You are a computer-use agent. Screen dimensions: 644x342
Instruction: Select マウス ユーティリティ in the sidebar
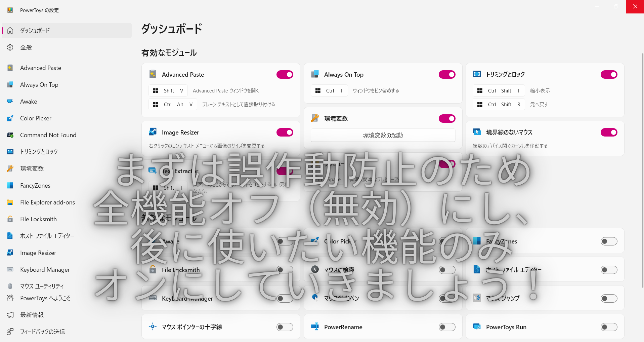[x=67, y=287]
